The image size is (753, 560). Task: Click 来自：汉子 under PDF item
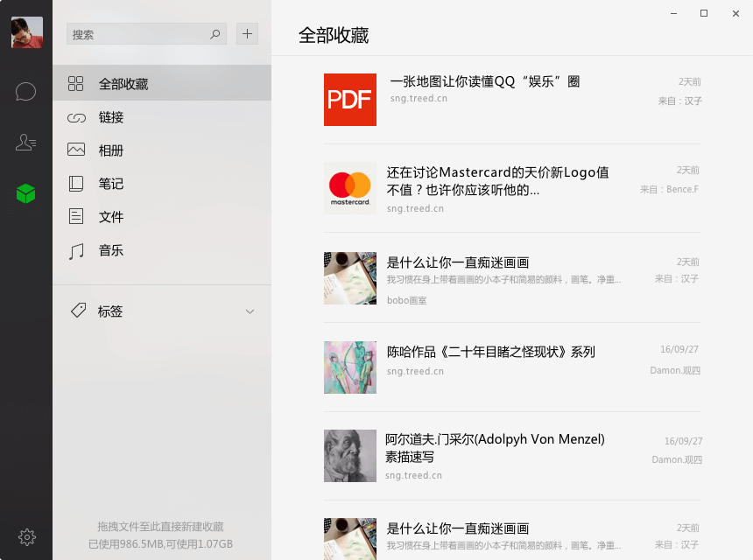click(680, 101)
